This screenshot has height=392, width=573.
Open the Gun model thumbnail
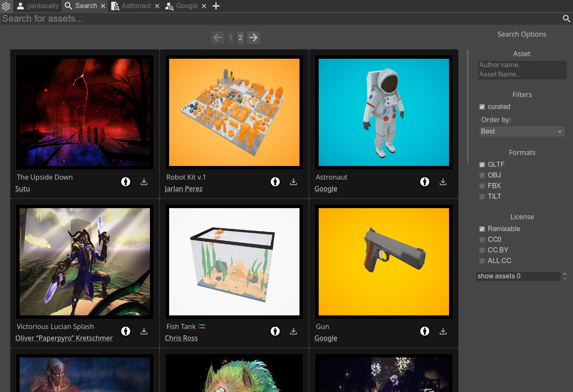coord(384,262)
